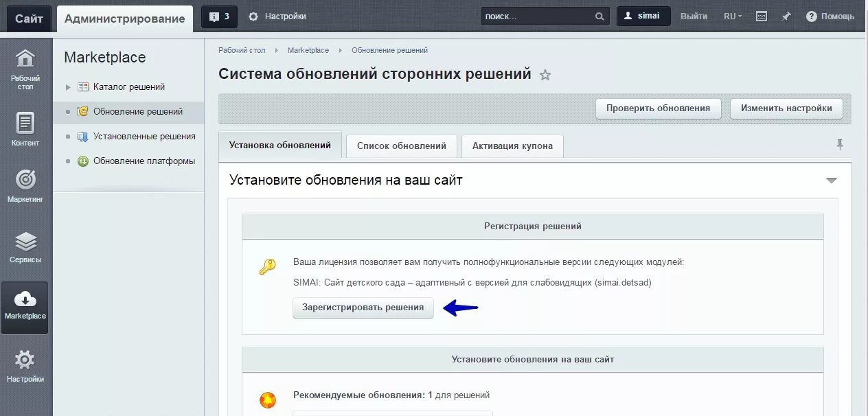This screenshot has width=868, height=416.
Task: Open the Маркетинг sidebar section
Action: tap(25, 185)
